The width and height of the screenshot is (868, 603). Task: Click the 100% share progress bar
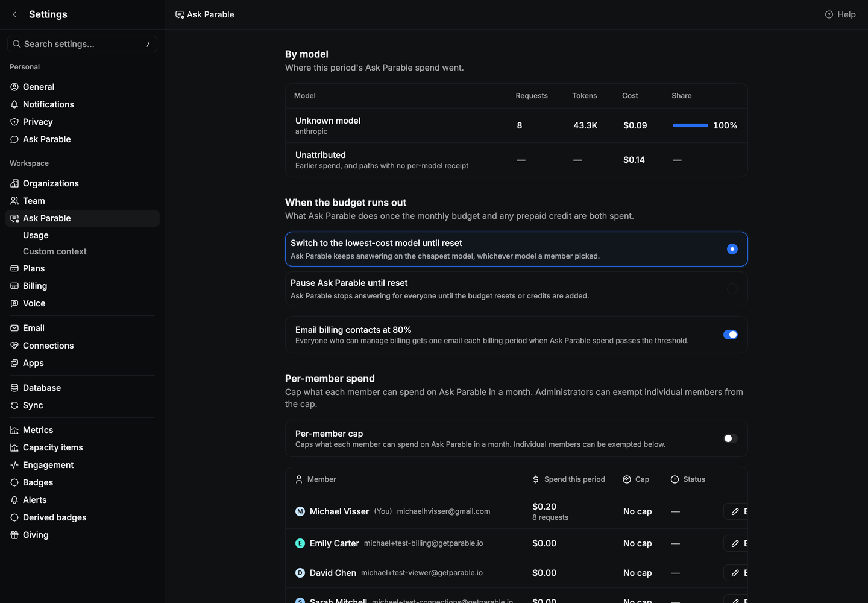pos(691,125)
